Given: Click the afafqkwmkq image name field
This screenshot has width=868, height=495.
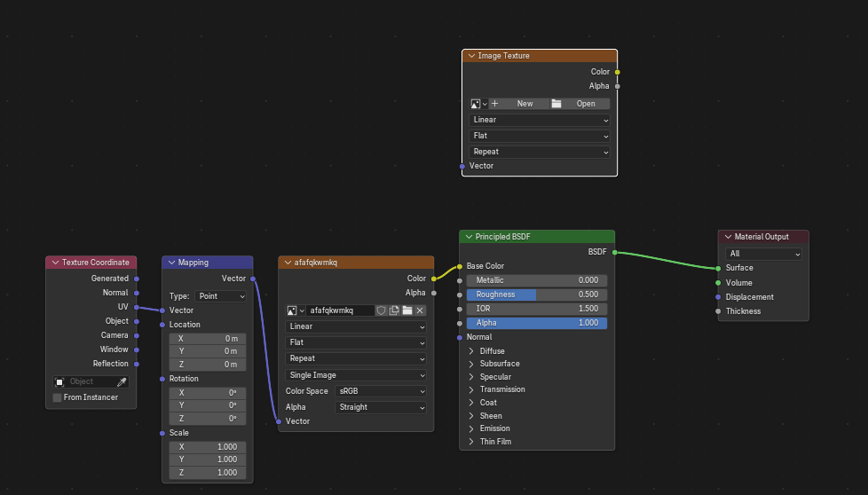Looking at the screenshot, I should click(340, 310).
